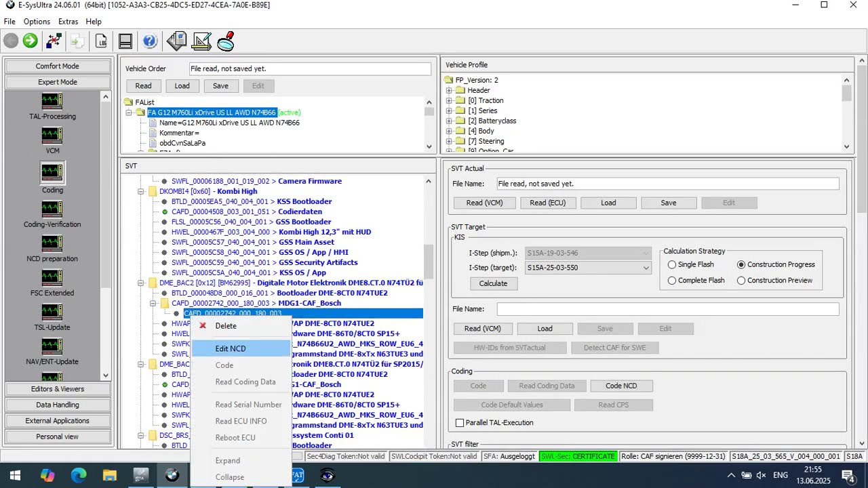Image resolution: width=868 pixels, height=488 pixels.
Task: Open the Extras menu
Action: click(x=68, y=22)
